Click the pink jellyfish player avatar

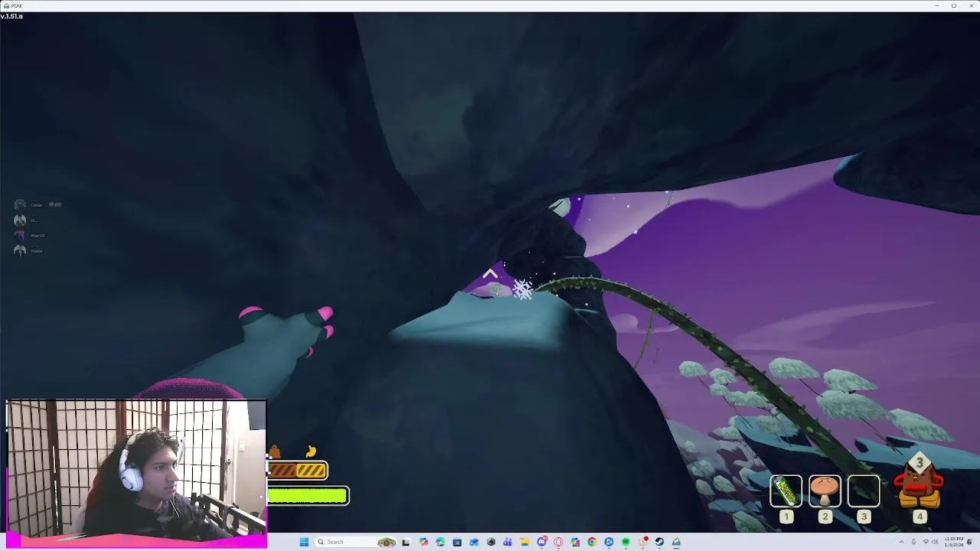point(20,235)
